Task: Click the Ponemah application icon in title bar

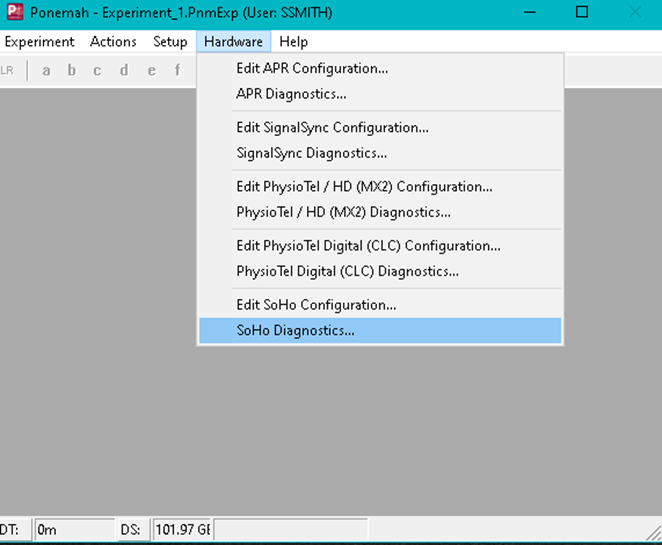Action: (x=14, y=13)
